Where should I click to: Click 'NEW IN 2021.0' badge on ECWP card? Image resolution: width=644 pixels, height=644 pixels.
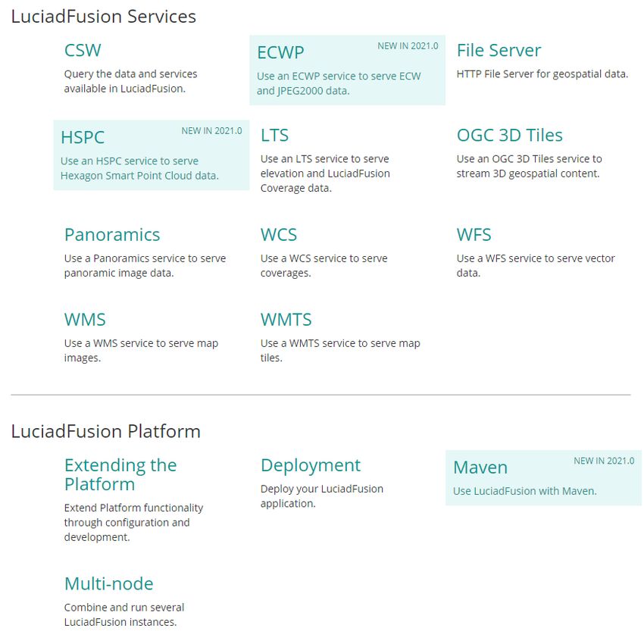pyautogui.click(x=408, y=46)
